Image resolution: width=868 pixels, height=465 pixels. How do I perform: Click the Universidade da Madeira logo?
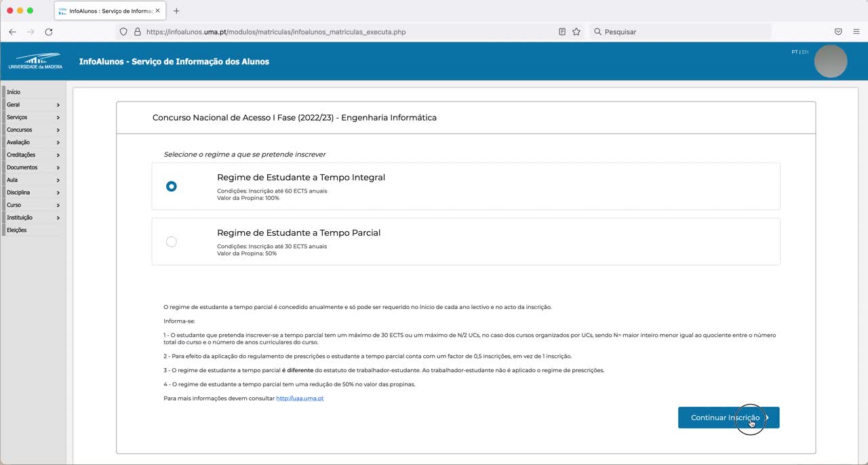35,61
